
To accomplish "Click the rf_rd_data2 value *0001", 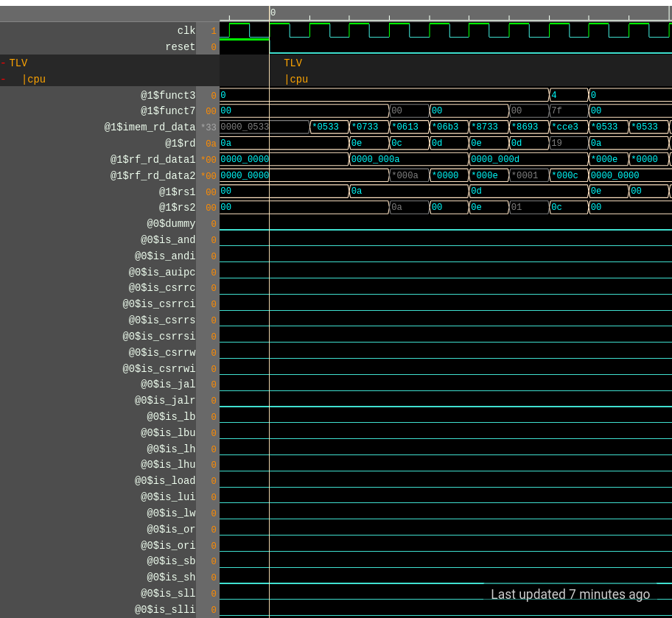I will (x=529, y=175).
